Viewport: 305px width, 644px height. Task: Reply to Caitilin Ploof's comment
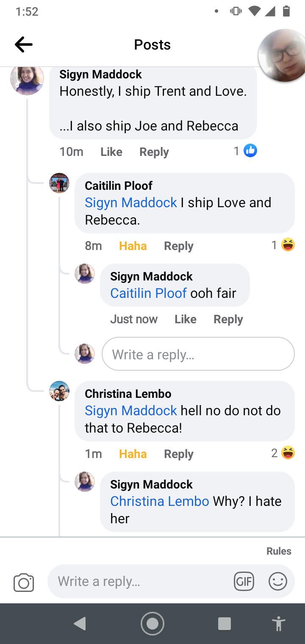(179, 246)
